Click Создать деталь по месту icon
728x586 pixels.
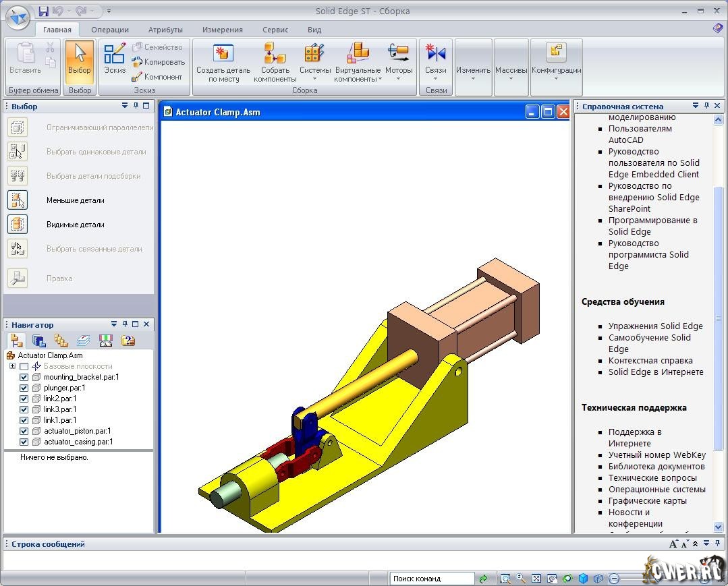tap(223, 54)
